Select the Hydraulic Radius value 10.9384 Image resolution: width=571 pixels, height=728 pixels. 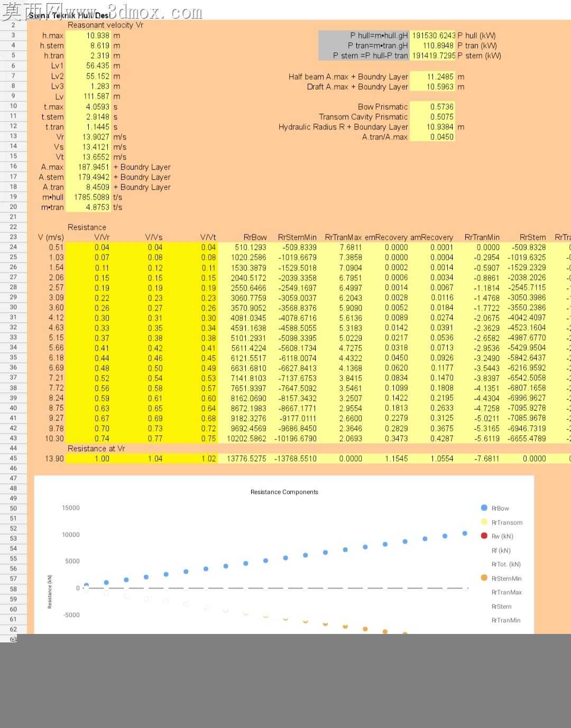[x=440, y=127]
